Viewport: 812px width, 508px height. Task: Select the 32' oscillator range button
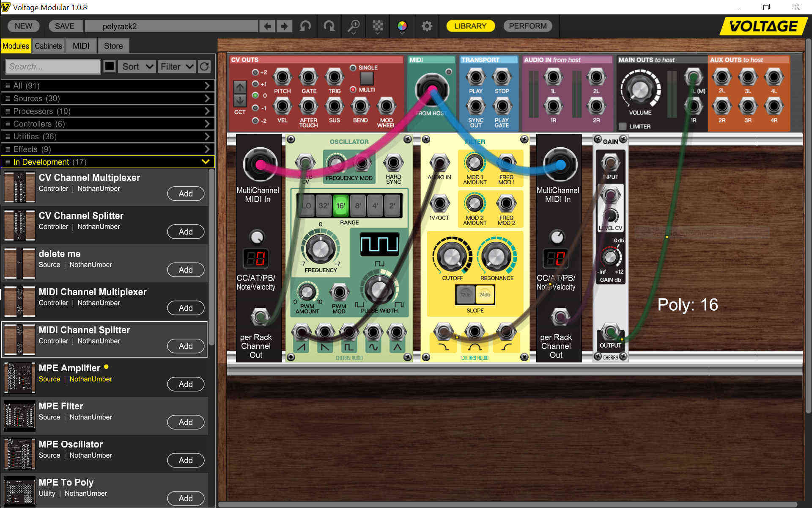324,206
